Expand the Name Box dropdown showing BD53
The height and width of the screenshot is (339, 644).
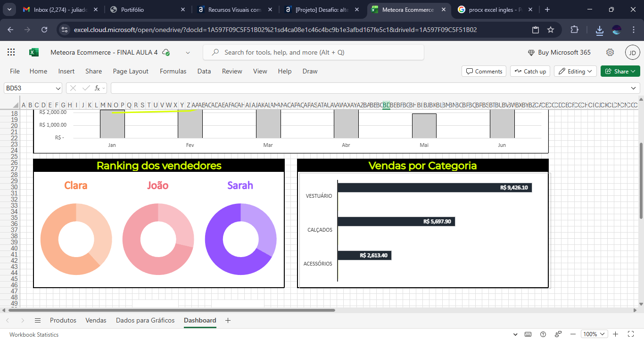[58, 88]
